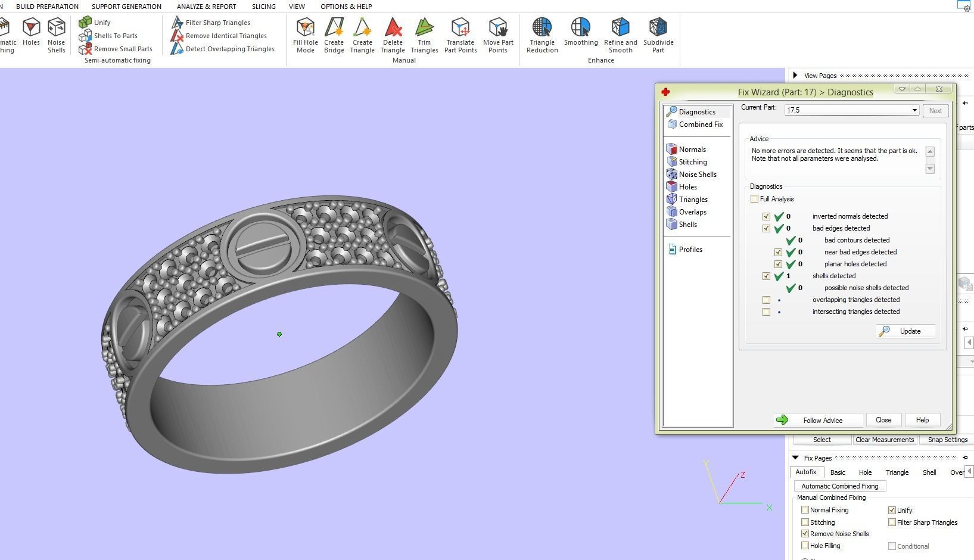This screenshot has width=974, height=560.
Task: Open Combined Fix in Fix Wizard
Action: point(695,125)
